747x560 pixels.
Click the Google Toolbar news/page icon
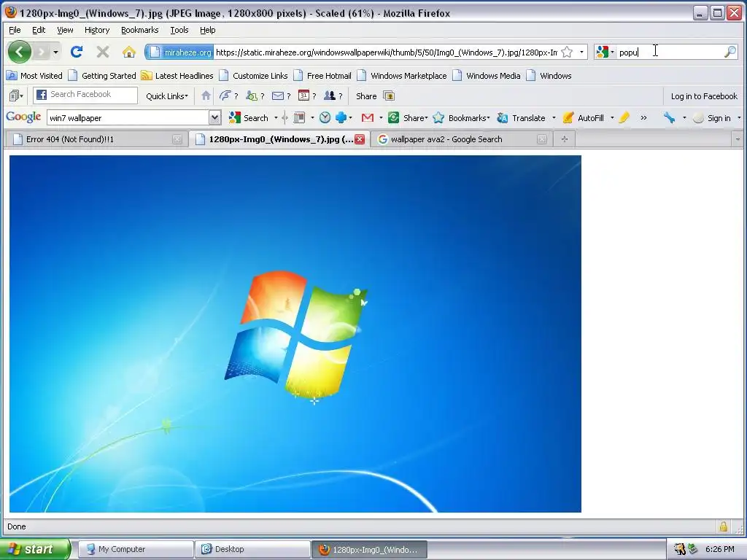tap(299, 117)
